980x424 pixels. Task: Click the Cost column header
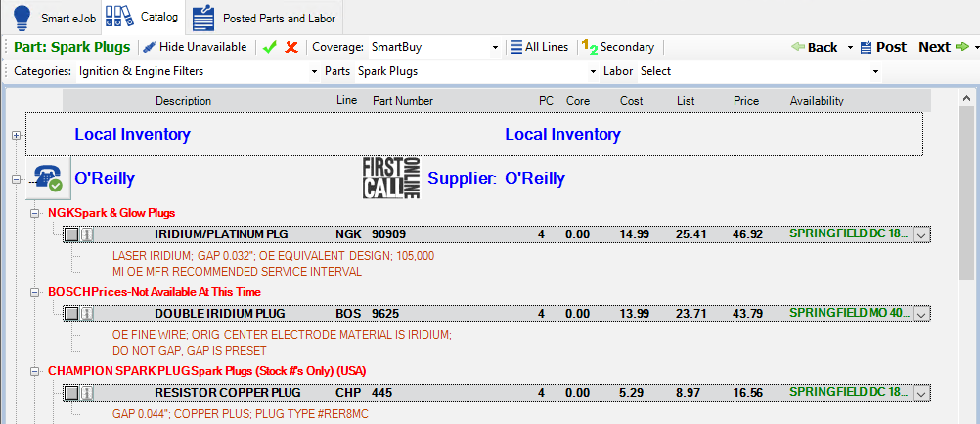pyautogui.click(x=631, y=101)
